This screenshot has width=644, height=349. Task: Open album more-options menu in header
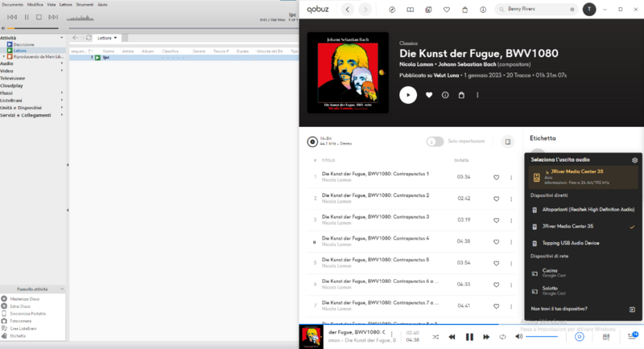pos(477,95)
